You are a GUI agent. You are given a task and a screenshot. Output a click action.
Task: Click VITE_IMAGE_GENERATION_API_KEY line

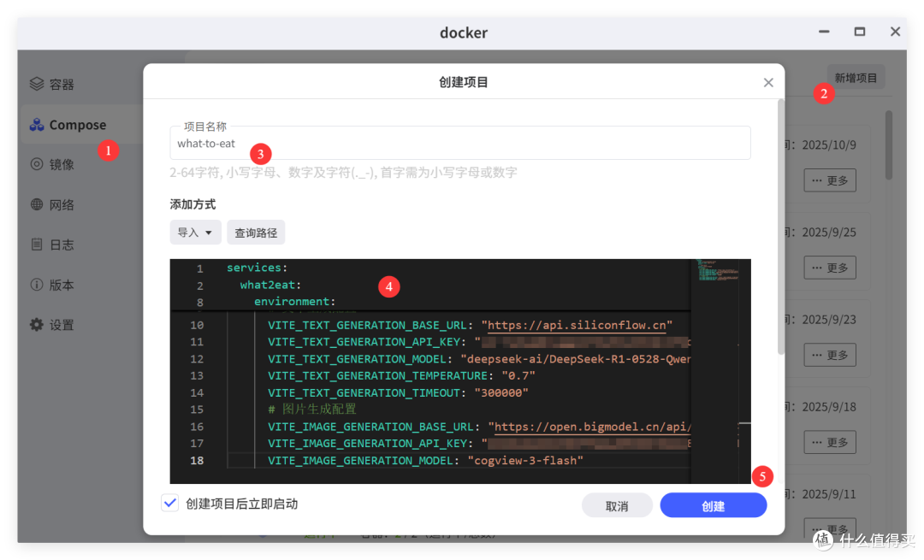click(478, 444)
